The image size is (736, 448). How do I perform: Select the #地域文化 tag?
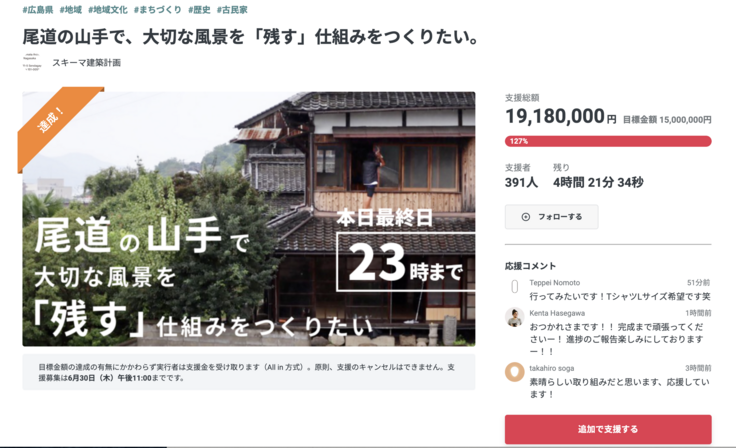point(107,10)
